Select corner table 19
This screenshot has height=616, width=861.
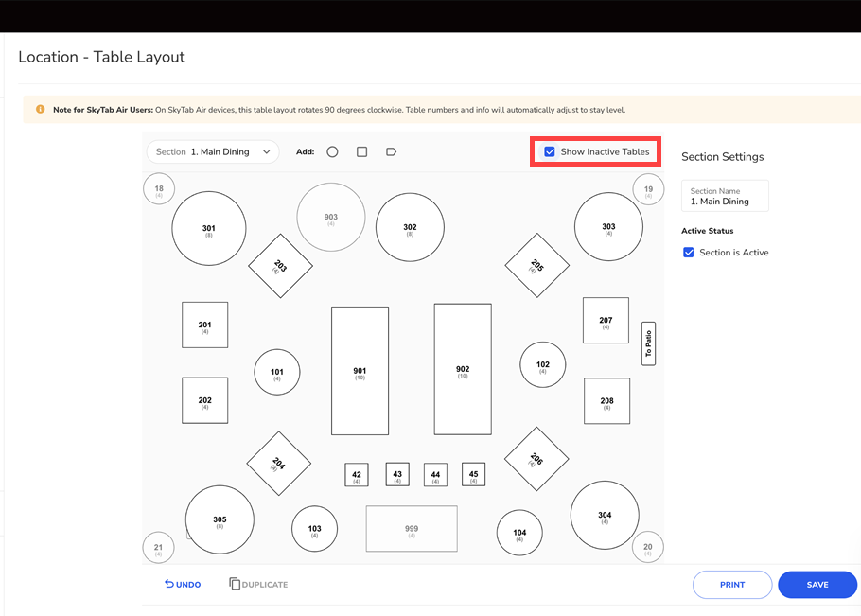648,189
